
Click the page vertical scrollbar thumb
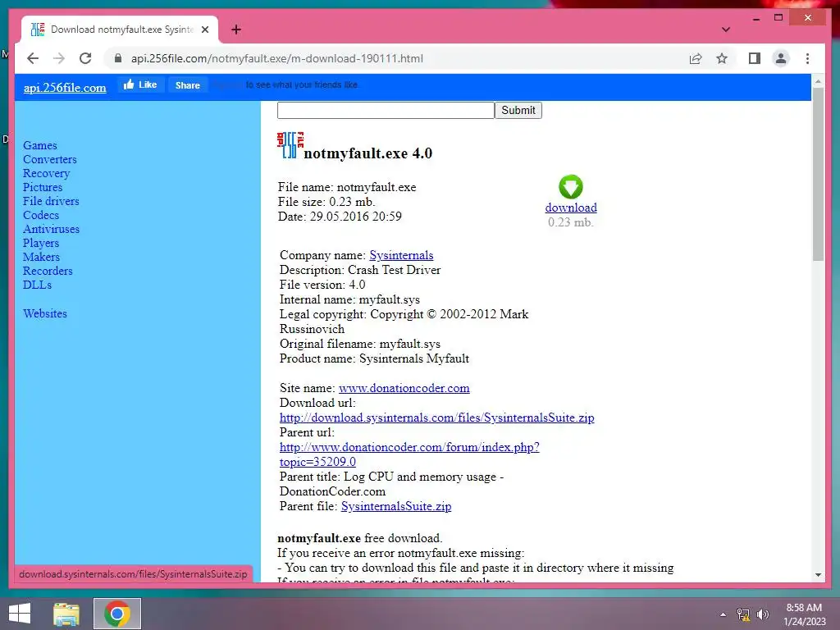(x=818, y=174)
